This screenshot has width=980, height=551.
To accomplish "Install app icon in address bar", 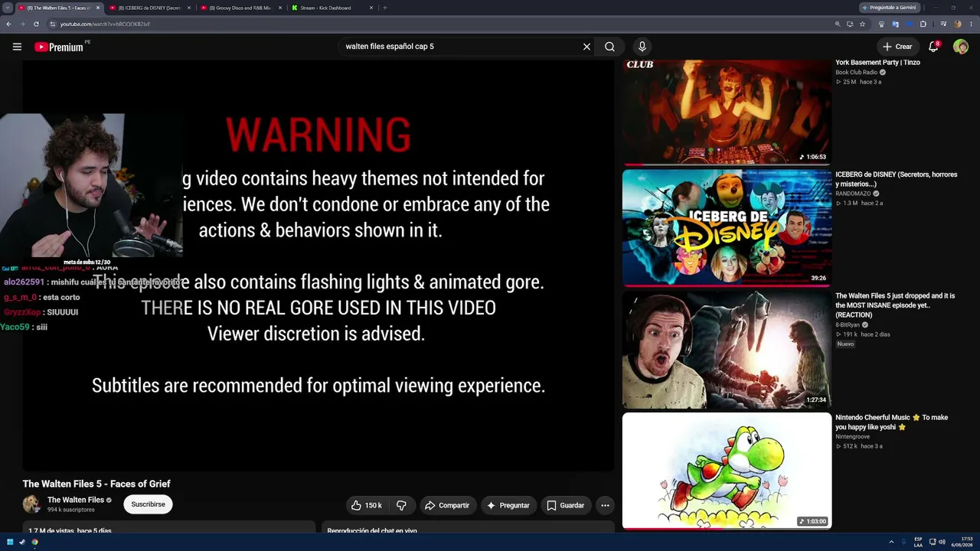I will pyautogui.click(x=850, y=24).
